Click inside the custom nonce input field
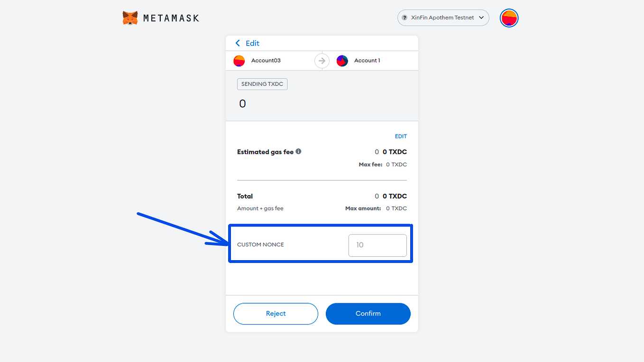The height and width of the screenshot is (362, 644). click(x=377, y=245)
